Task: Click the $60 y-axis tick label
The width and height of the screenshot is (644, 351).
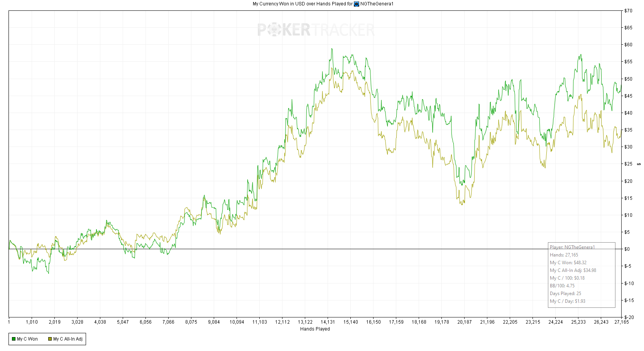Action: click(629, 45)
